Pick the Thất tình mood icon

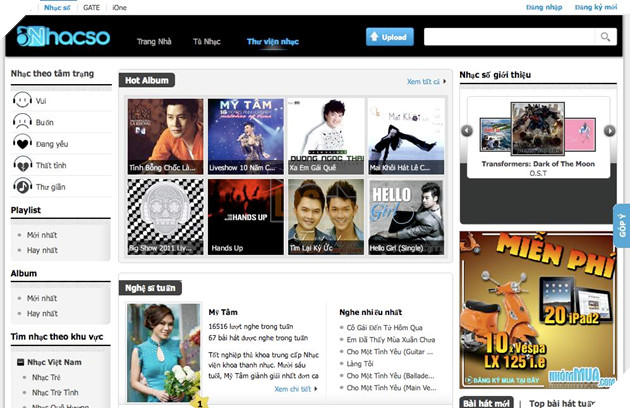pos(22,164)
